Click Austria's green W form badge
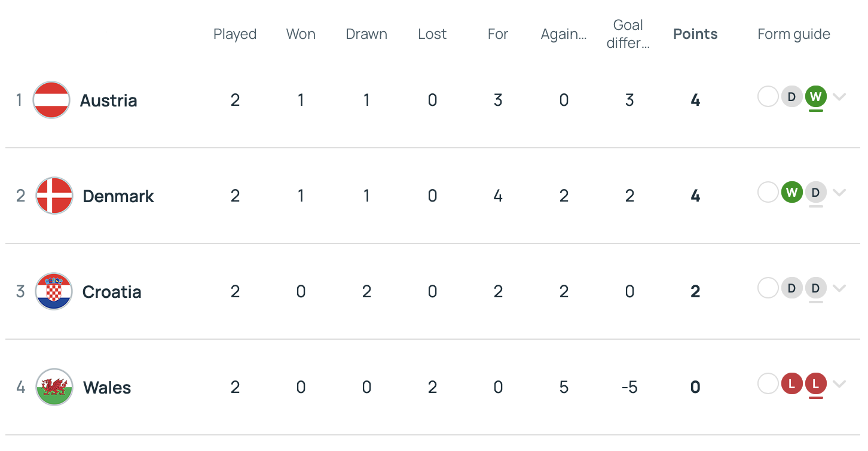The image size is (868, 451). click(815, 96)
